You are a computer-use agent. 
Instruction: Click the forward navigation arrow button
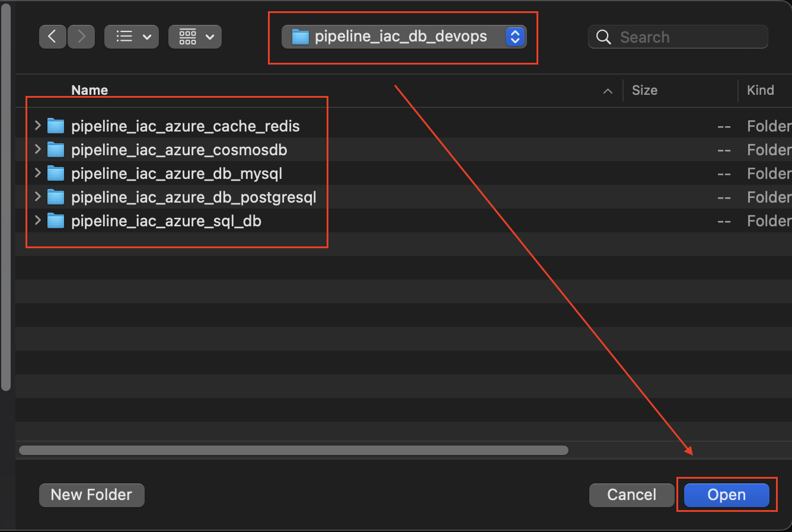[81, 37]
